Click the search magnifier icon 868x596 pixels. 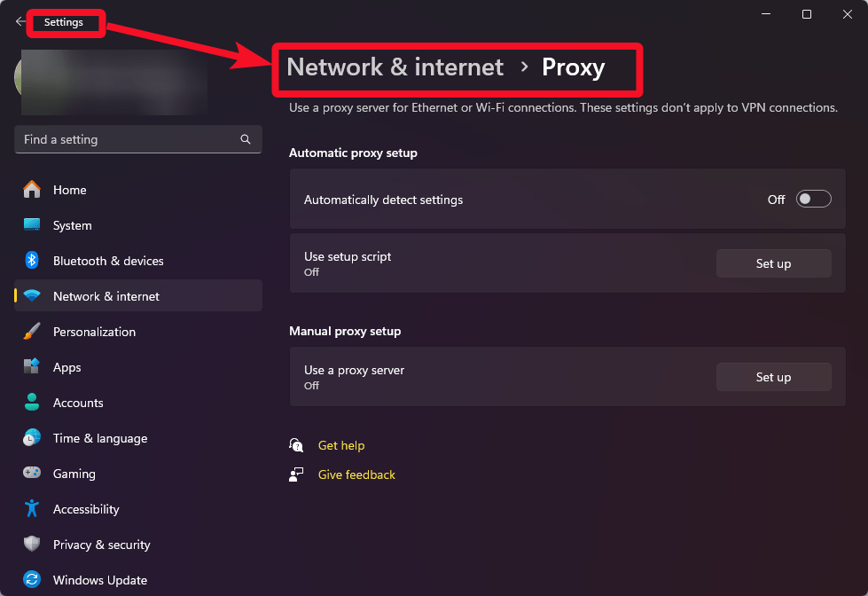click(246, 139)
